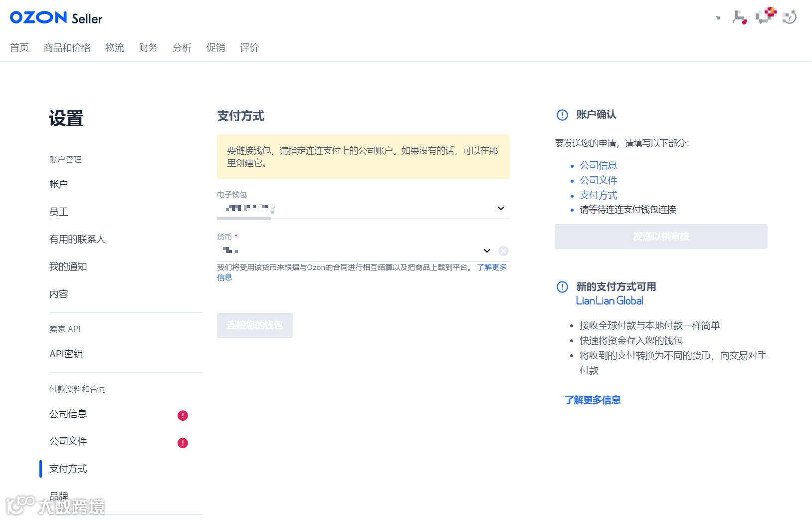Clear the selected 货币 value
This screenshot has height=520, width=812.
pyautogui.click(x=504, y=251)
